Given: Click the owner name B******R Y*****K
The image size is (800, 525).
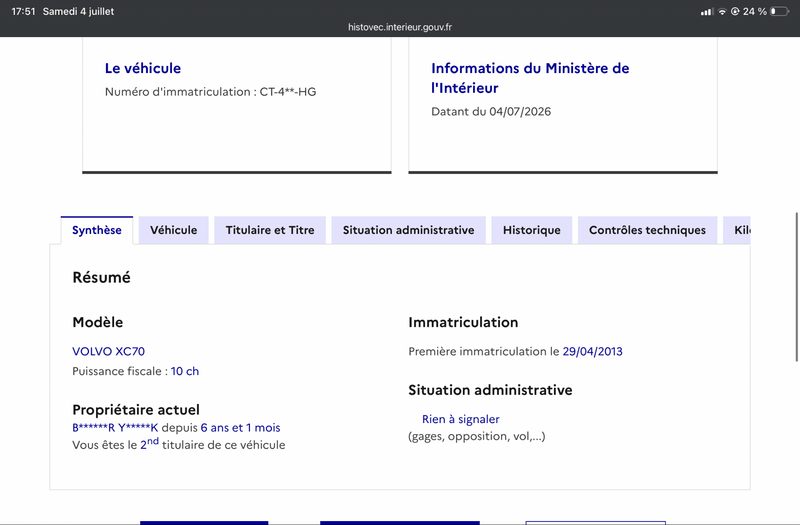Looking at the screenshot, I should click(x=115, y=428).
